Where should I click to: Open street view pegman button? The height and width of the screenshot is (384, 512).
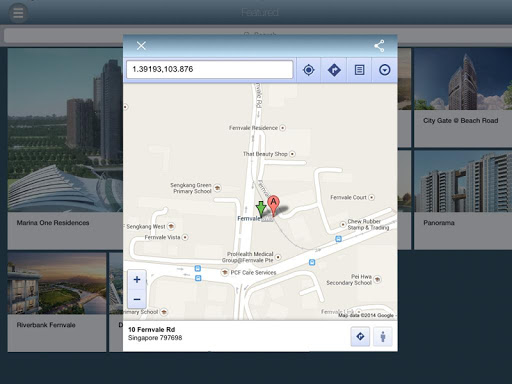[383, 336]
